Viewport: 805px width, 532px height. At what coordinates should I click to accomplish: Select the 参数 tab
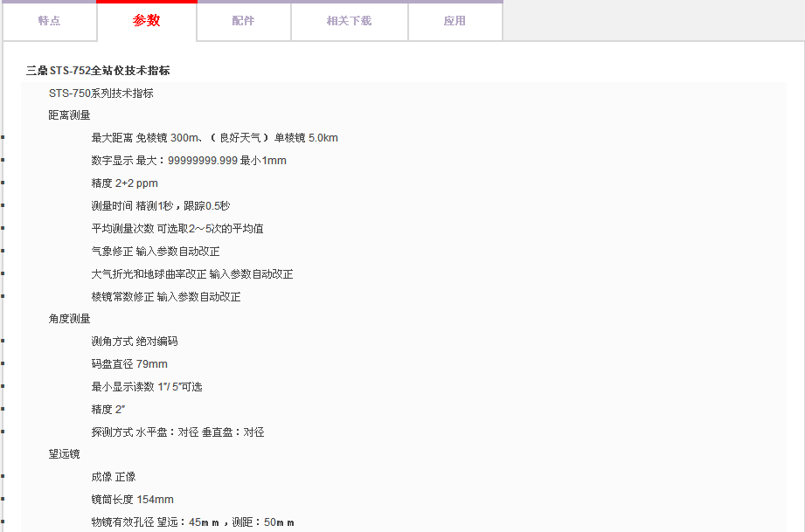(147, 21)
